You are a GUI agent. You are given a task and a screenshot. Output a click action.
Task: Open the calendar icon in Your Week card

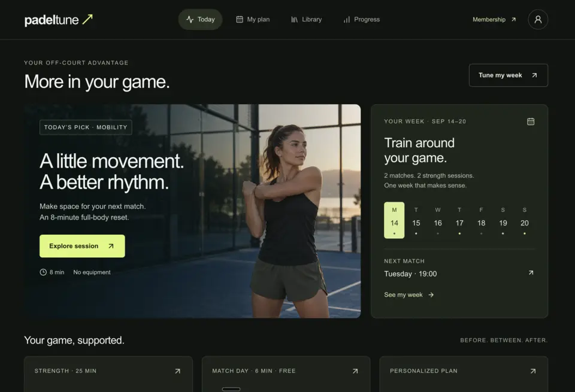(x=531, y=121)
